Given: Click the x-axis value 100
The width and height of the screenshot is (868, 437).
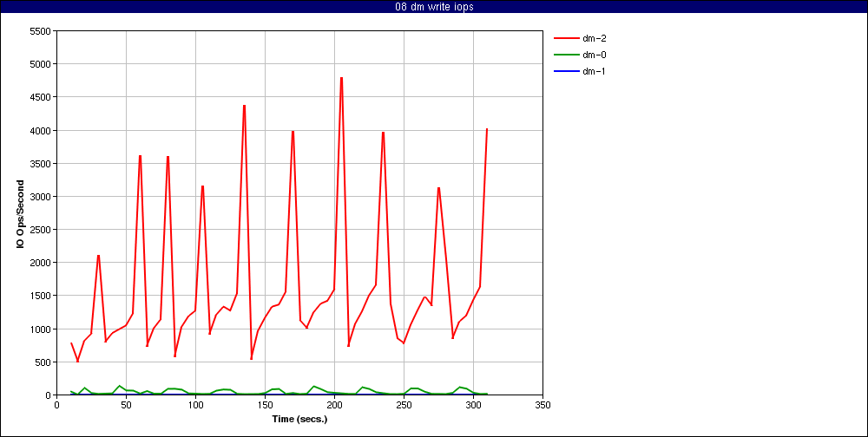Looking at the screenshot, I should pyautogui.click(x=195, y=405).
